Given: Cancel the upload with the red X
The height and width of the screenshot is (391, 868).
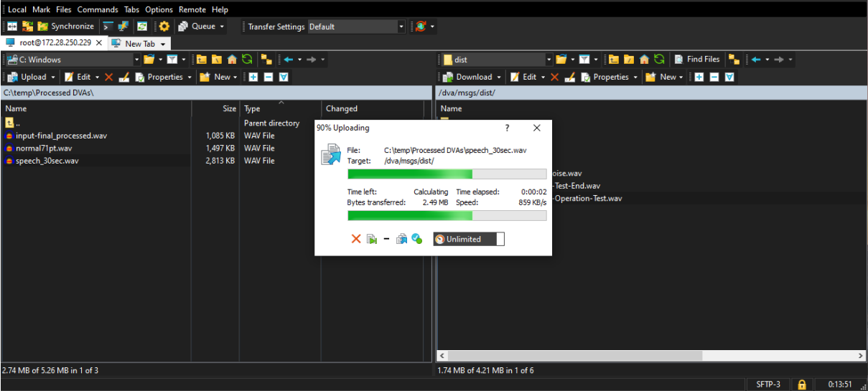Looking at the screenshot, I should point(355,239).
